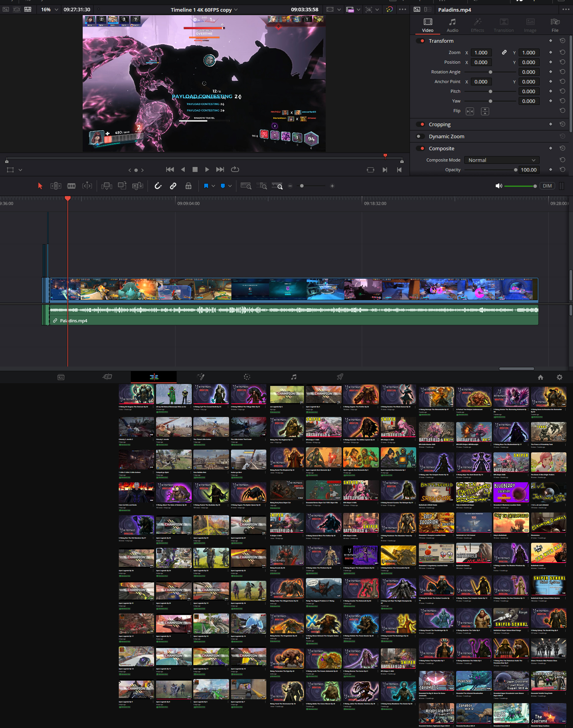Click the DIM audio button
The width and height of the screenshot is (573, 728).
click(547, 186)
